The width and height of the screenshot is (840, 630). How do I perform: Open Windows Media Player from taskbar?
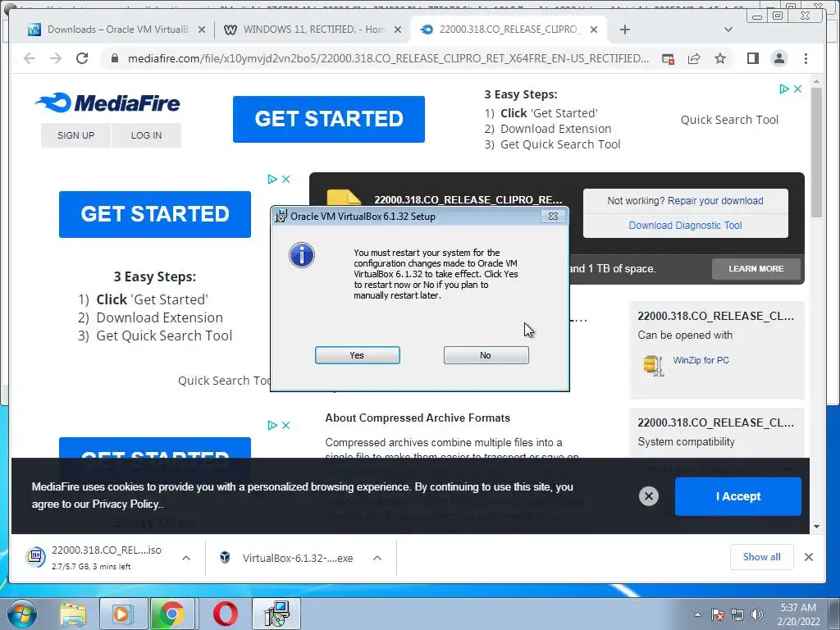[x=123, y=614]
